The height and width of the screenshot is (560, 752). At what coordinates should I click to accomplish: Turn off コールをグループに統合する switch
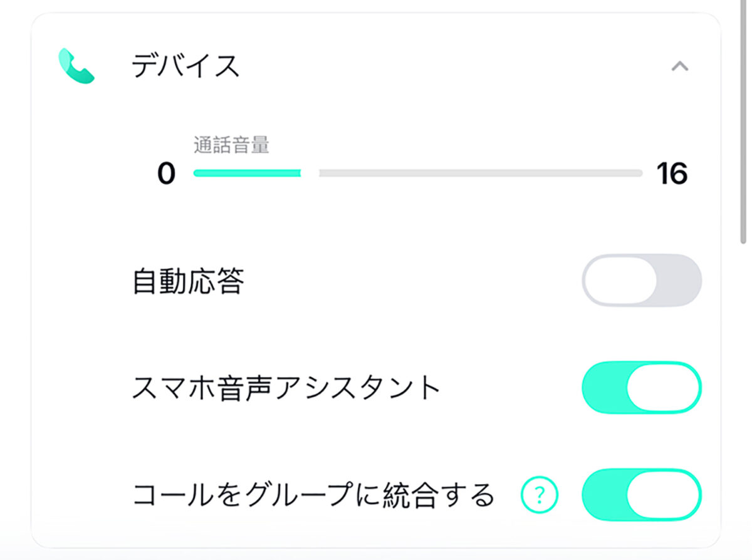tap(641, 495)
